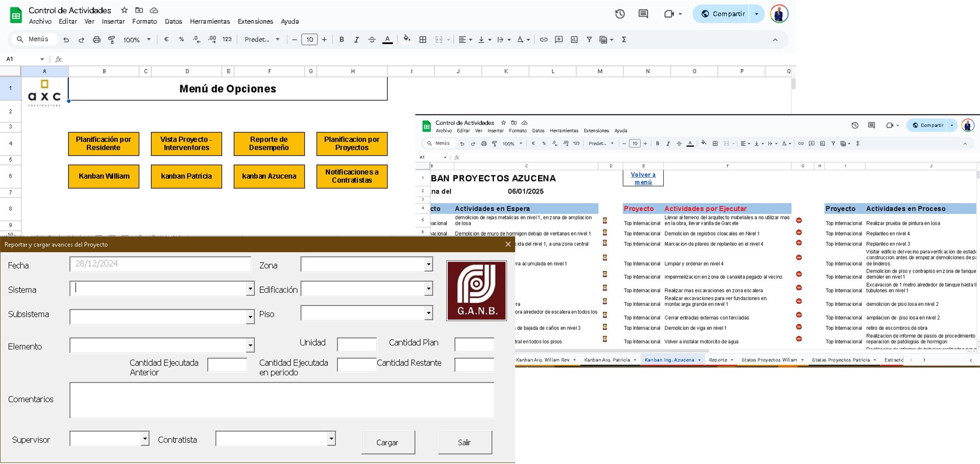
Task: Undo in the Menú de Opciones window toolbar
Action: [66, 40]
